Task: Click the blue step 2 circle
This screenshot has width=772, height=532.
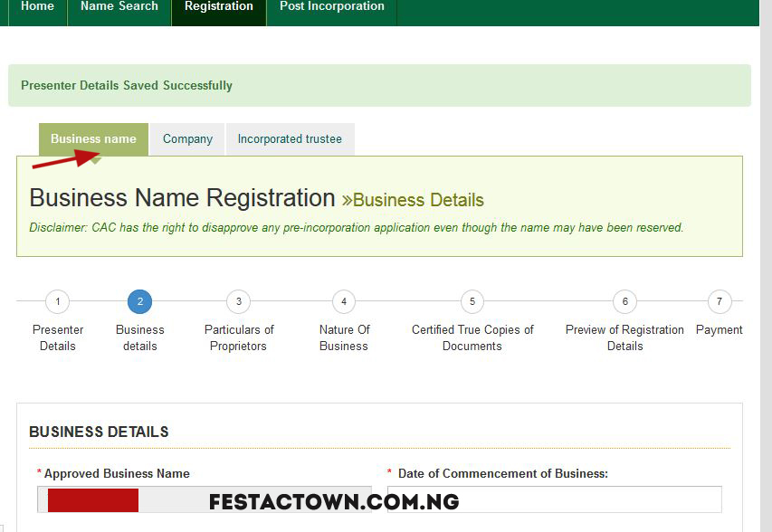Action: pos(139,301)
